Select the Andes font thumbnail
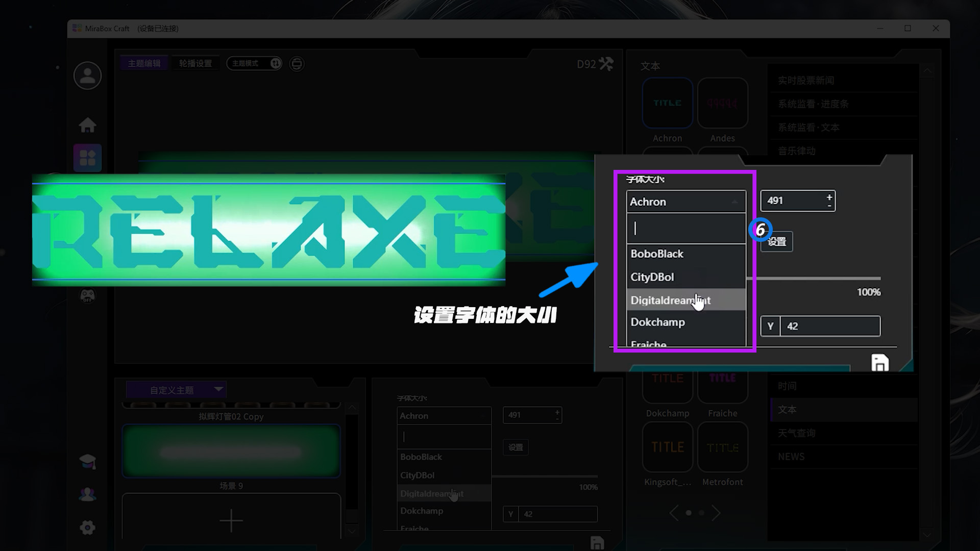Screen dimensions: 980x551 (x=723, y=103)
